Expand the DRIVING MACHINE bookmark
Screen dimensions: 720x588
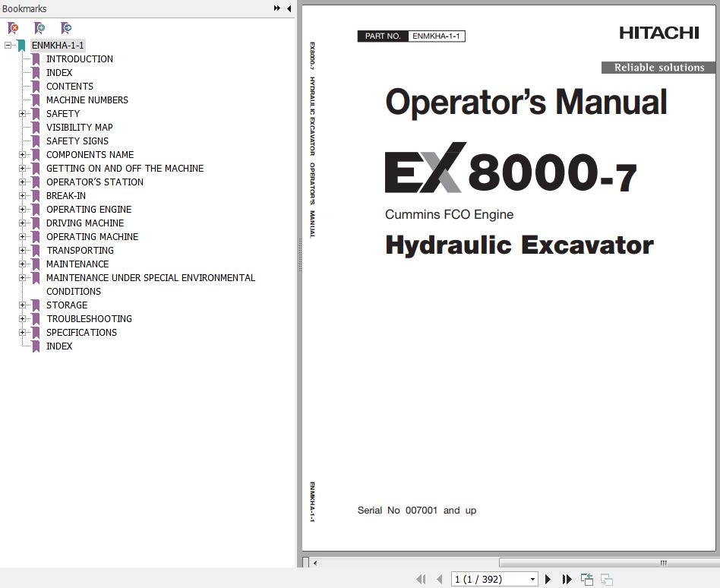(x=22, y=223)
